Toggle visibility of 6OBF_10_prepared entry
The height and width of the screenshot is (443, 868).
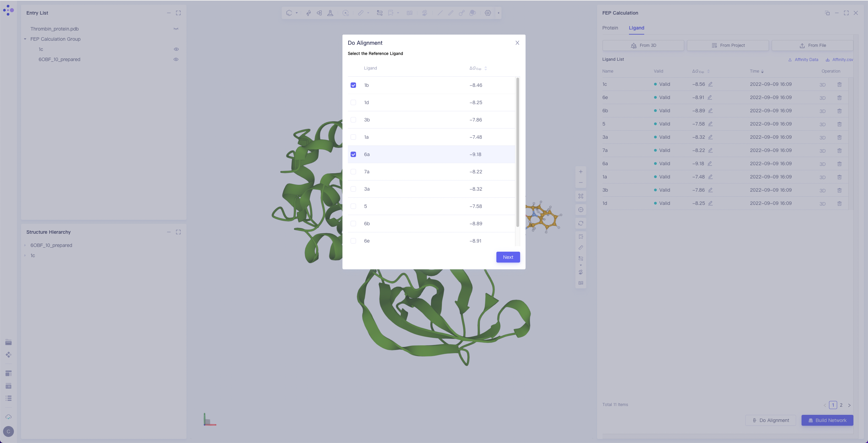pos(176,59)
